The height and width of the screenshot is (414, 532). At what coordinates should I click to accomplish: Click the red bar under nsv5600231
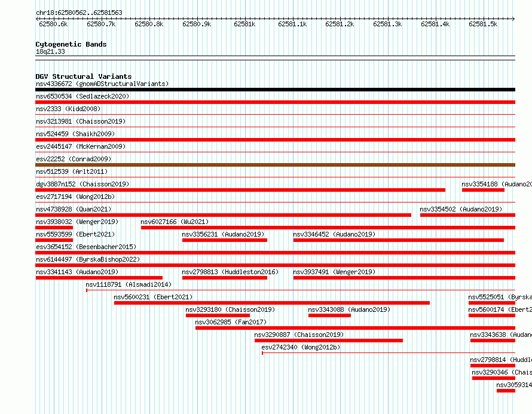click(x=272, y=303)
